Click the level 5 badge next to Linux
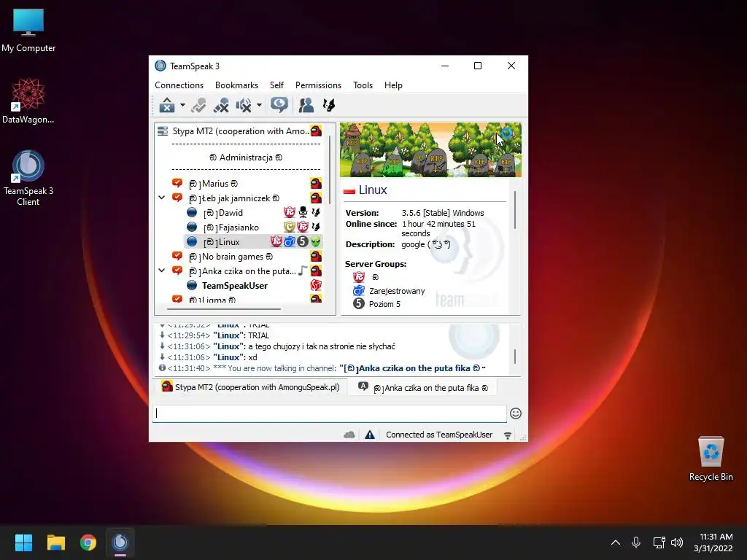Image resolution: width=747 pixels, height=560 pixels. pyautogui.click(x=303, y=242)
